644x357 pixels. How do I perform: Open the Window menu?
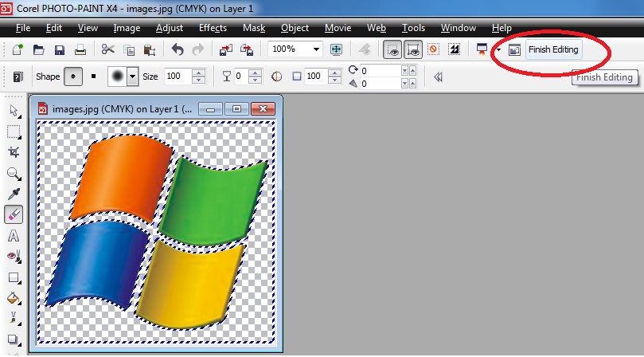[x=459, y=28]
